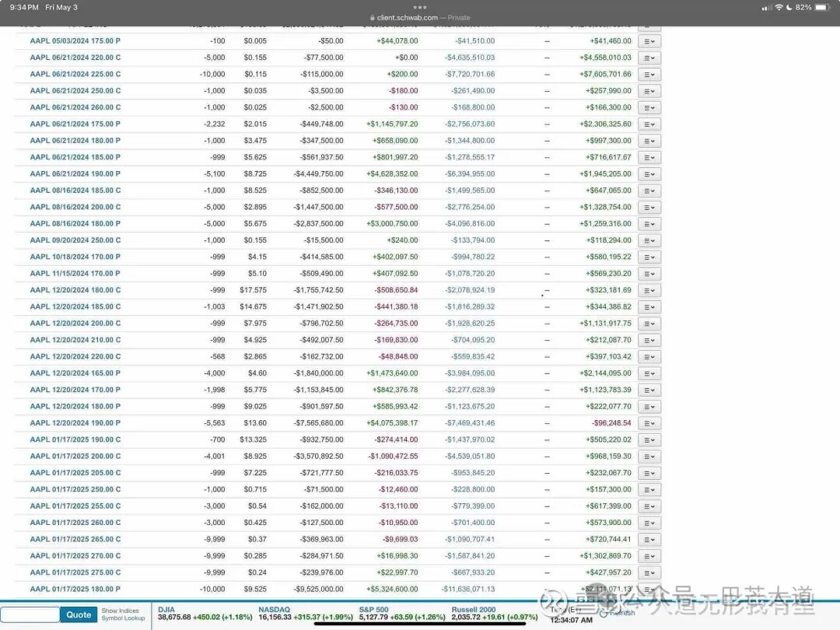Select the day change value +$5,324,600.00
Screen dimensions: 840x630
click(392, 589)
